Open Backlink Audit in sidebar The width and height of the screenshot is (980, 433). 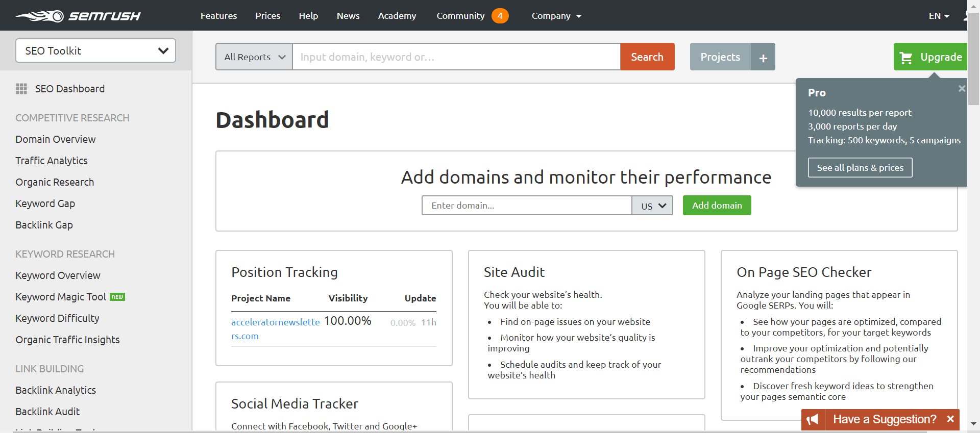(x=47, y=412)
